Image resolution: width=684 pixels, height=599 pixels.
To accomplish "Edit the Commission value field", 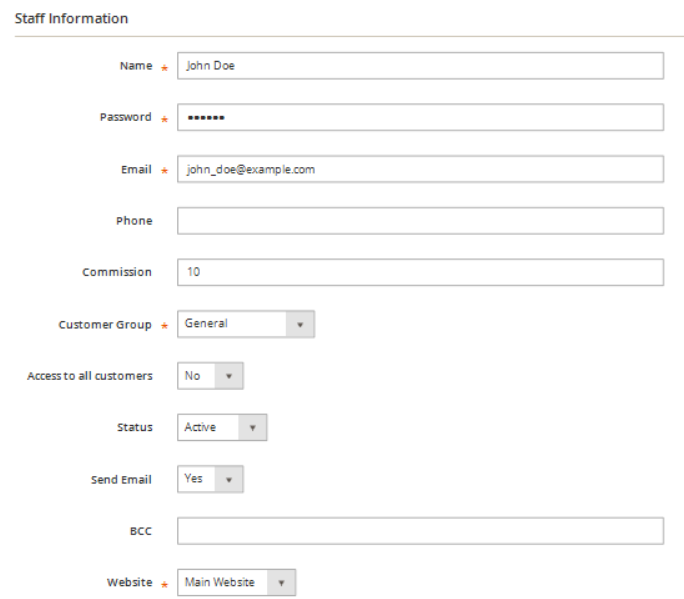I will tap(420, 272).
